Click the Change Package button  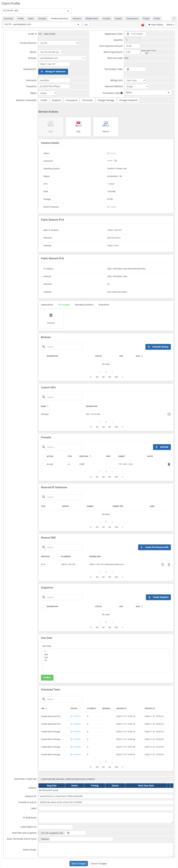click(x=106, y=100)
